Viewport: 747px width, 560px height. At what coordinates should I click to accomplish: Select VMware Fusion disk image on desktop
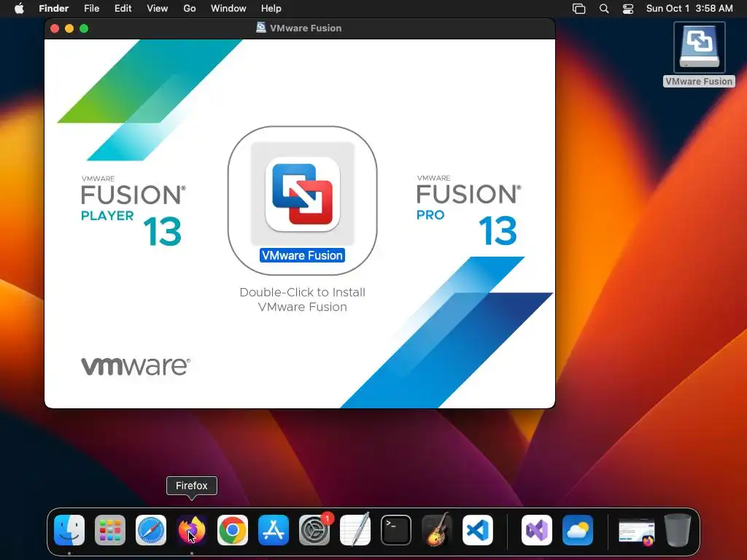699,47
